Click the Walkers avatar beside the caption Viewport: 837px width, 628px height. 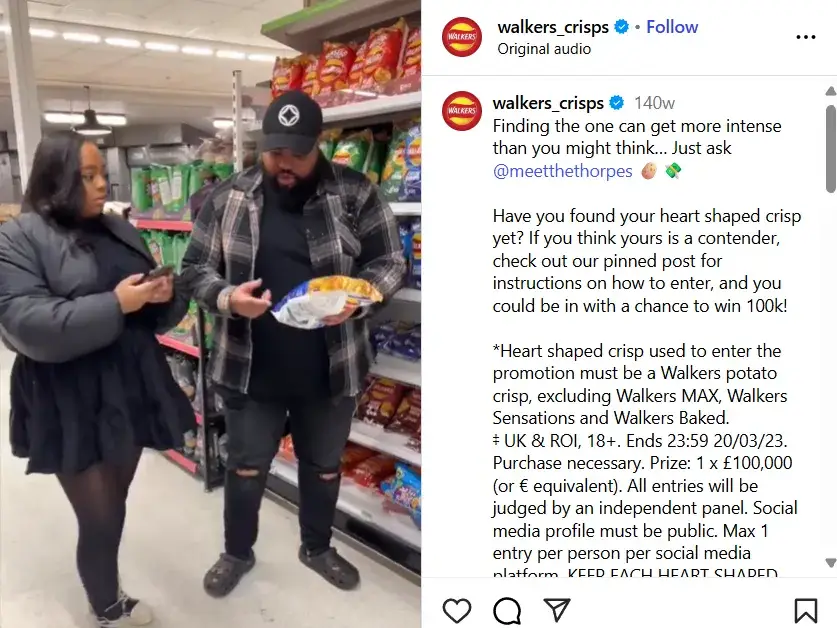pos(462,111)
